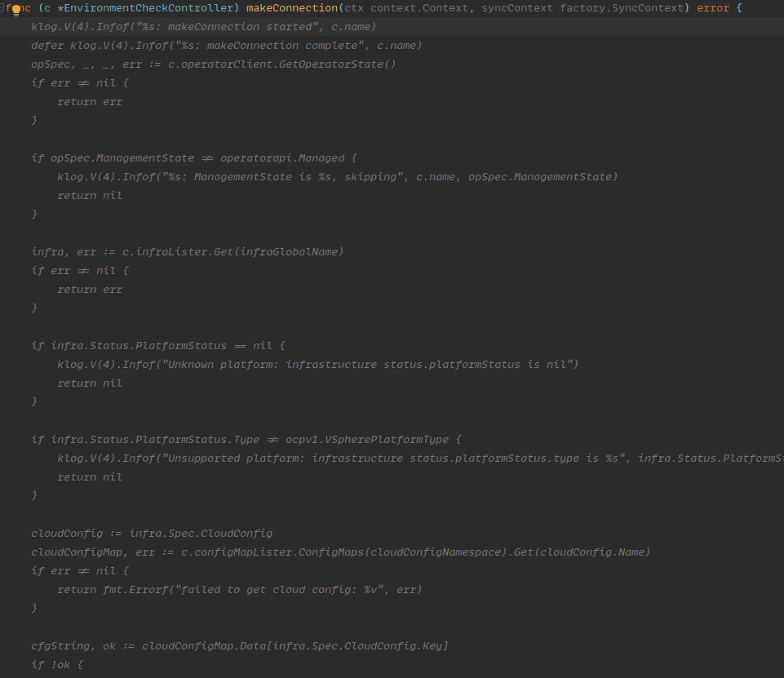Click the if !ok condition line
This screenshot has width=784, height=678.
57,664
